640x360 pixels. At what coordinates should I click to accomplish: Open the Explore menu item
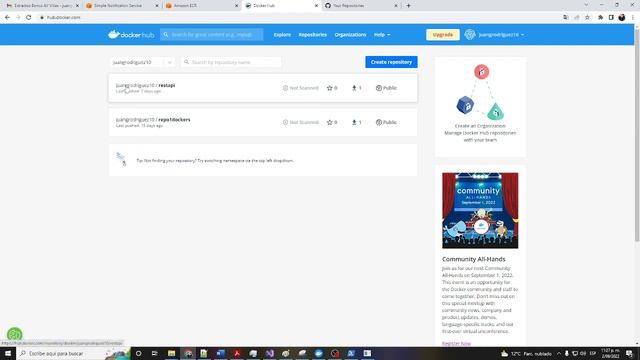click(282, 35)
